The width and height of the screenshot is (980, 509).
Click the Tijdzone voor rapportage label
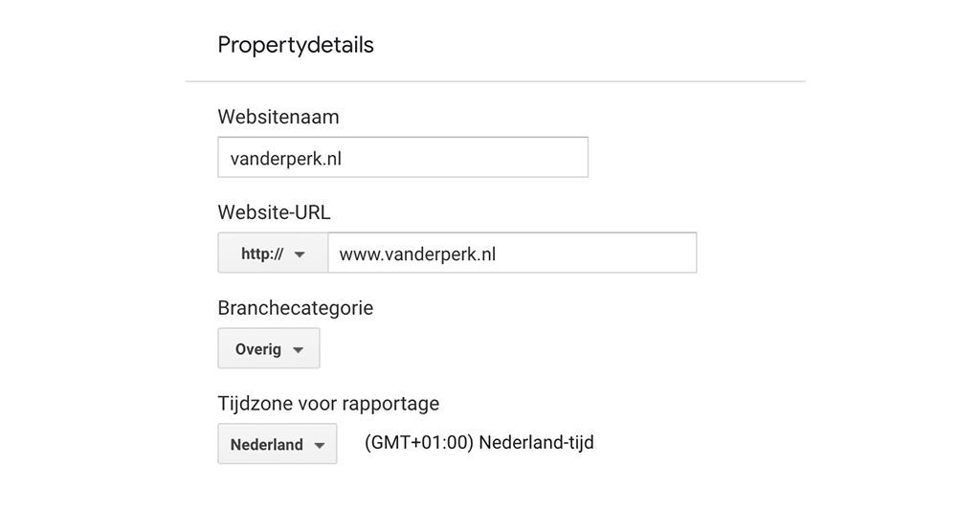[328, 404]
